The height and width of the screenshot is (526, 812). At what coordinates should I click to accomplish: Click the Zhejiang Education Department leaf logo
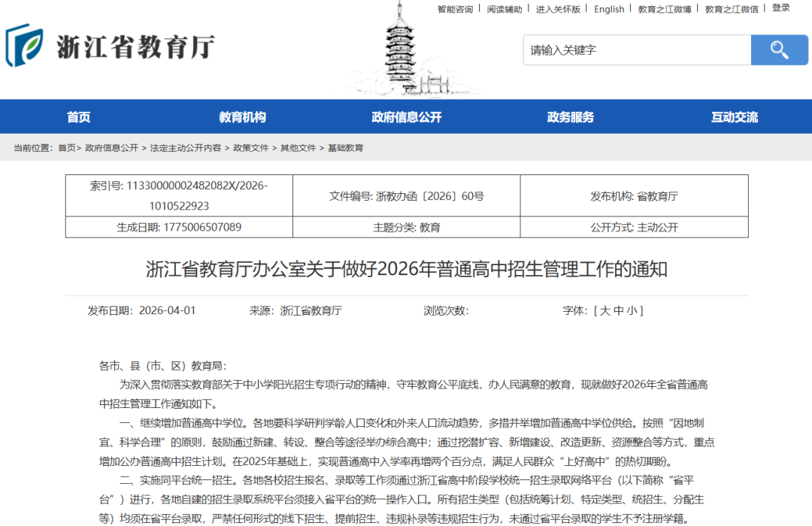click(26, 47)
